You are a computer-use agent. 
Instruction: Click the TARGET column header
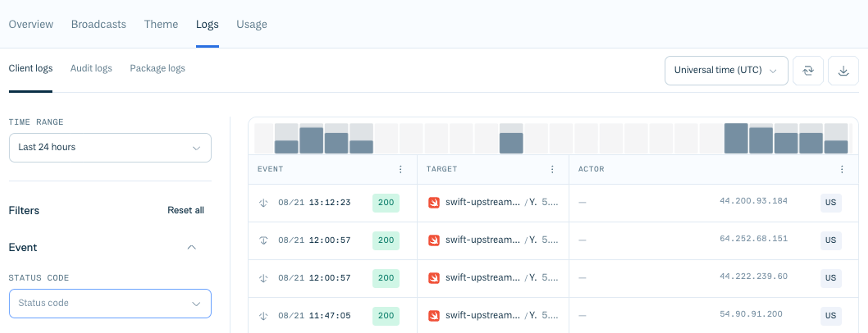point(442,169)
